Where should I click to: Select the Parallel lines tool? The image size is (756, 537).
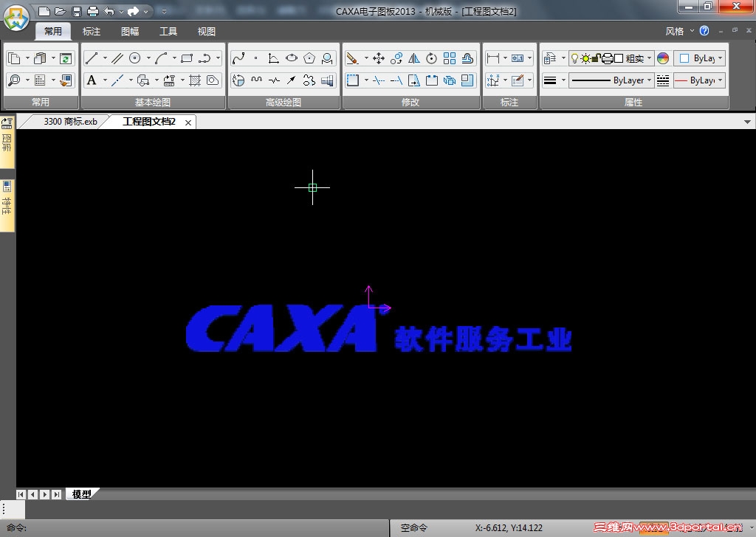click(x=117, y=58)
